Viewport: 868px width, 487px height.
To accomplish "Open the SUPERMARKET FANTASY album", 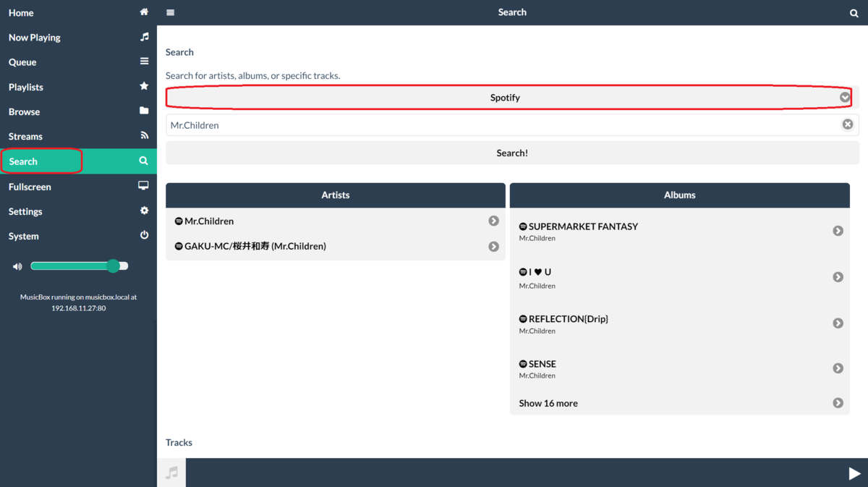I will [679, 231].
